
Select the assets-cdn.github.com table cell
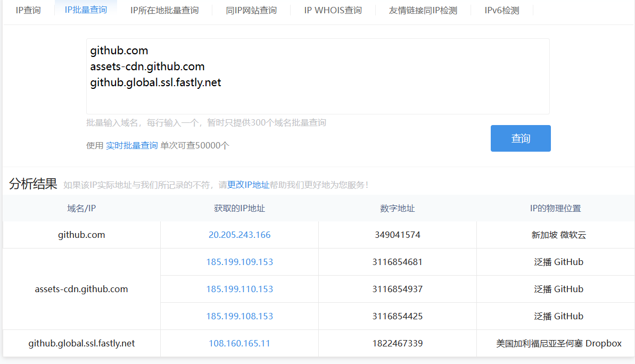[x=81, y=289]
